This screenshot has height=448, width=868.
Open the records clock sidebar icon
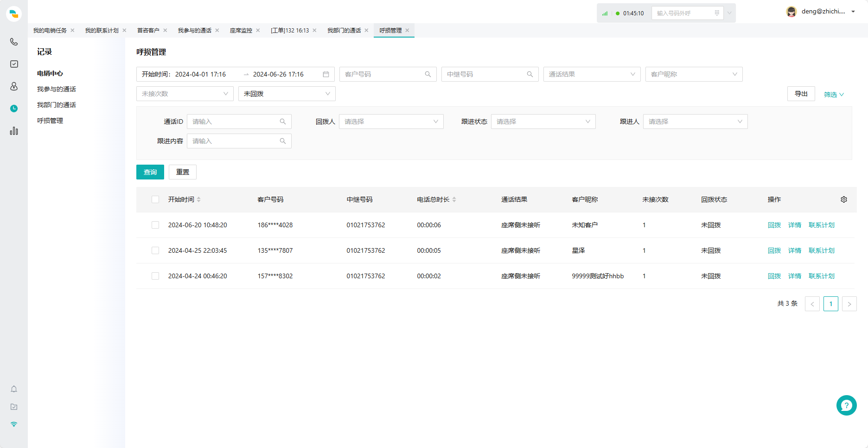(x=14, y=109)
